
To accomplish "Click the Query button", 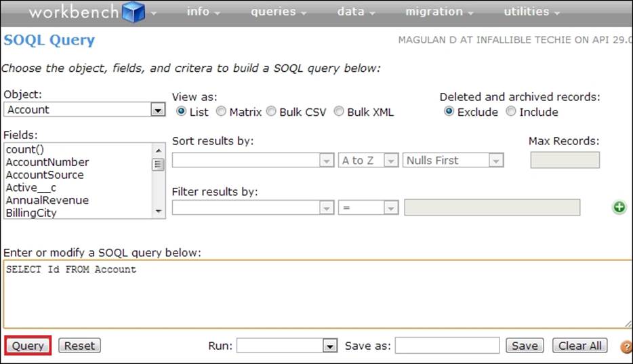I will click(x=28, y=346).
